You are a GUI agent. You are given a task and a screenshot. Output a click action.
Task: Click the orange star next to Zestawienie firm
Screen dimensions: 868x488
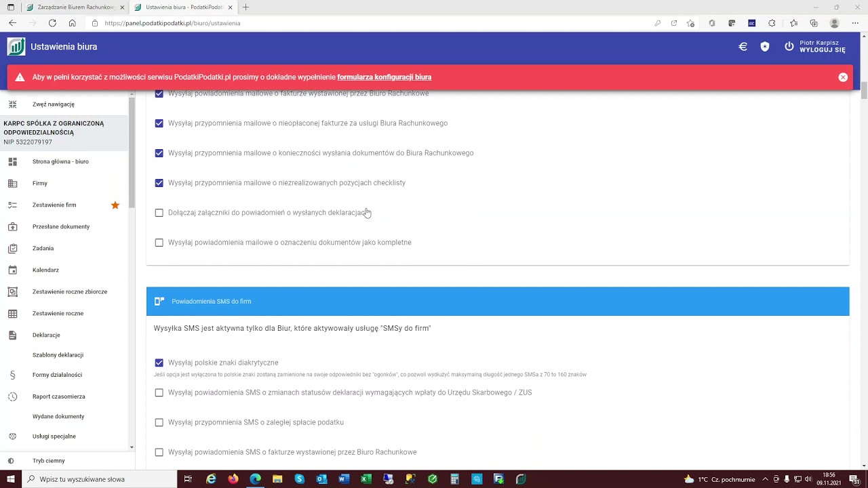tap(115, 205)
